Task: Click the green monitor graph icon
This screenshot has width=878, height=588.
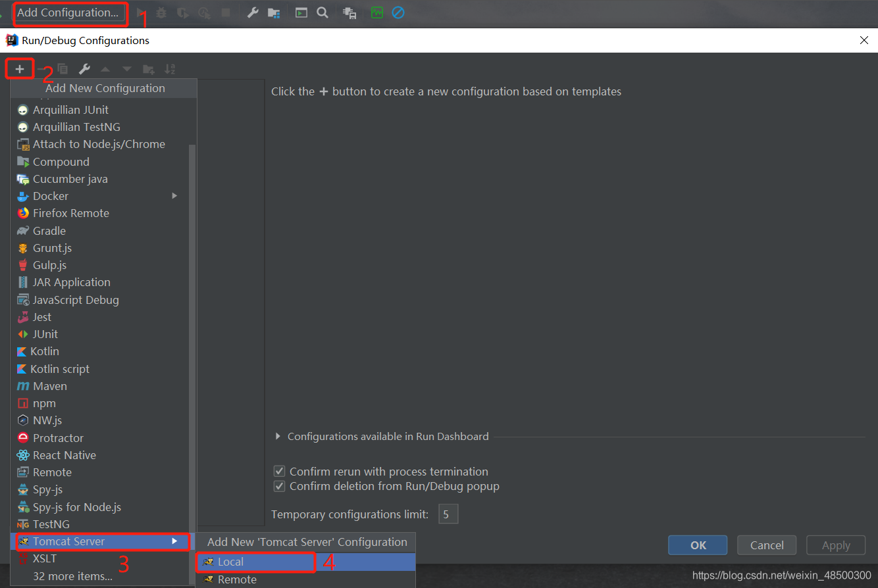Action: [x=377, y=12]
